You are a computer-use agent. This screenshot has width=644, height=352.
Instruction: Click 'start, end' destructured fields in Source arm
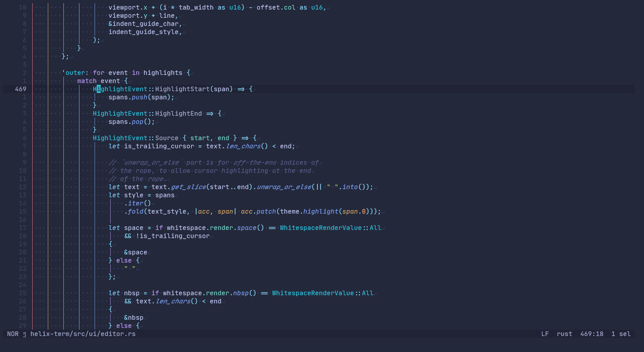pos(210,138)
